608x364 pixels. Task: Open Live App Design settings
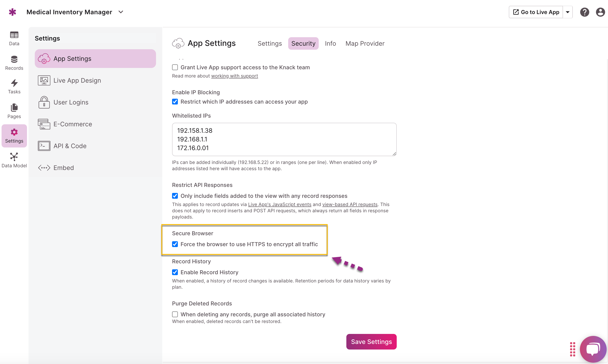tap(95, 80)
